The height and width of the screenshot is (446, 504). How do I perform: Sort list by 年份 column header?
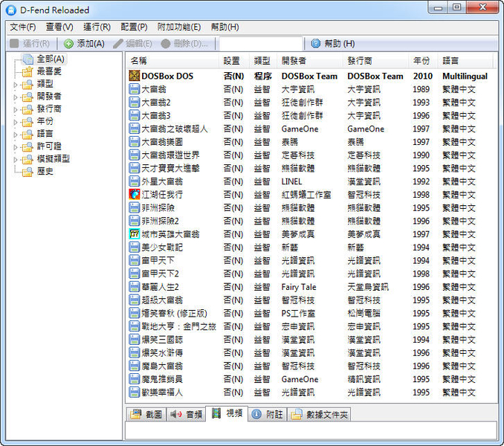[424, 60]
